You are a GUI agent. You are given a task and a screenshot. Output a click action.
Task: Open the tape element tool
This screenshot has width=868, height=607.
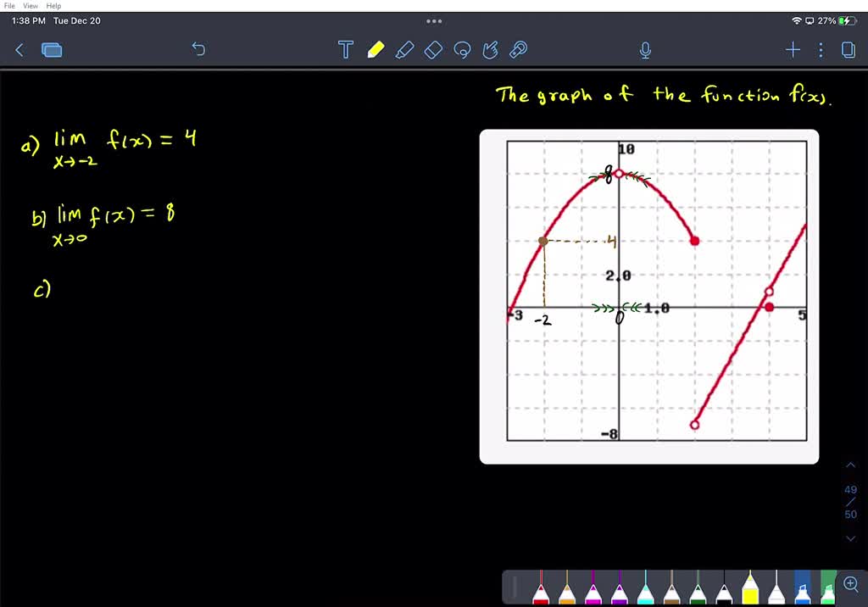[518, 50]
